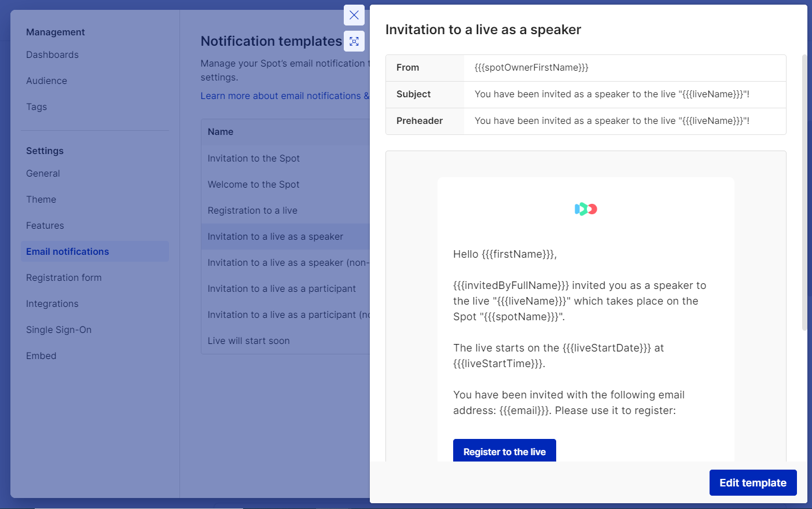Click the Edit template button
The height and width of the screenshot is (509, 812).
752,482
